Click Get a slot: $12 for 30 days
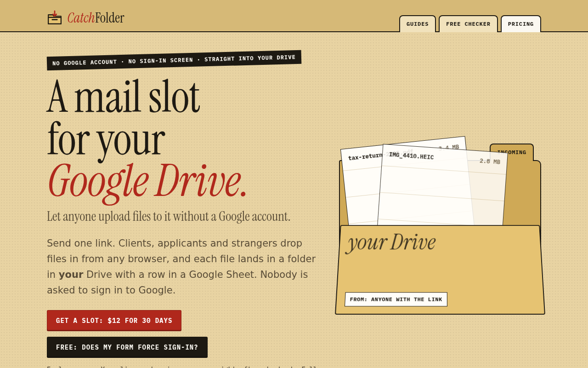 (x=114, y=321)
